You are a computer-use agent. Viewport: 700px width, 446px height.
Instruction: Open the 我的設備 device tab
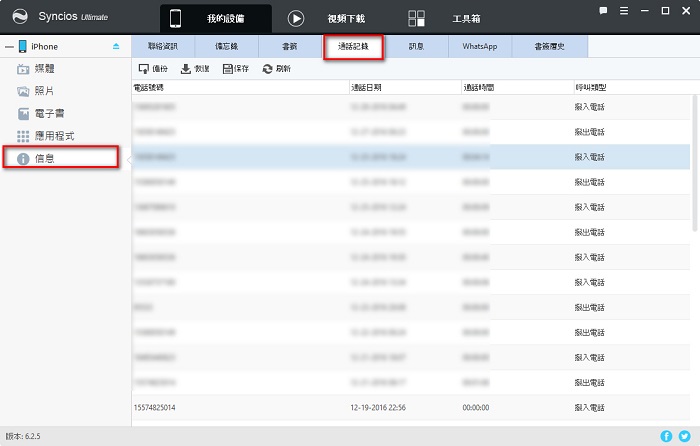pyautogui.click(x=216, y=19)
